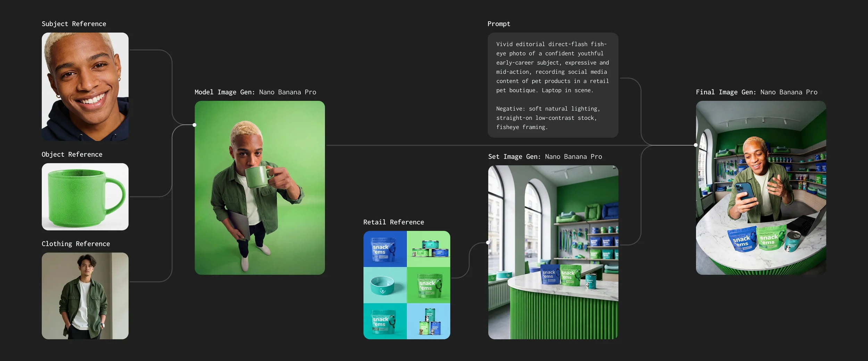Screen dimensions: 868x361
Task: Click the input connector dot on Model Image Gen
Action: pyautogui.click(x=194, y=125)
